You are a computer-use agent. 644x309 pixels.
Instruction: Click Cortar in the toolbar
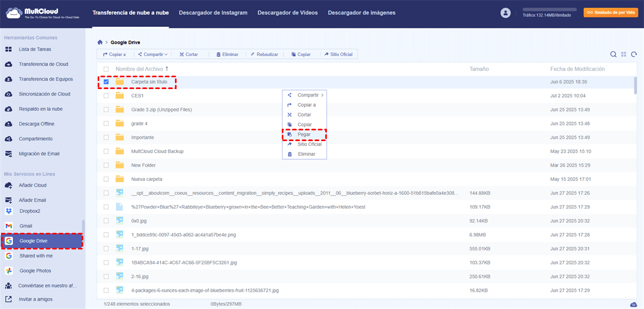coord(188,54)
